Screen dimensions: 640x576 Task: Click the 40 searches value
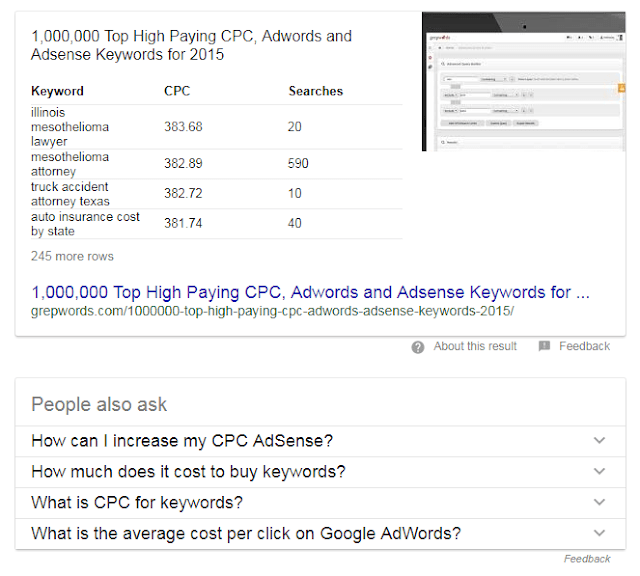tap(294, 223)
